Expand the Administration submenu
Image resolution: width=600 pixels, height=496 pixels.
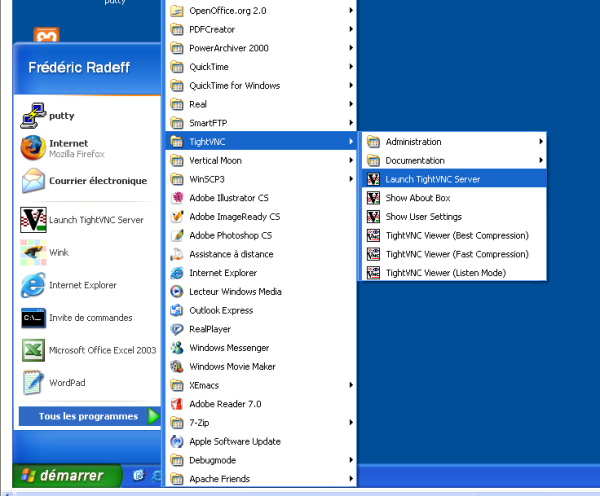pos(454,142)
